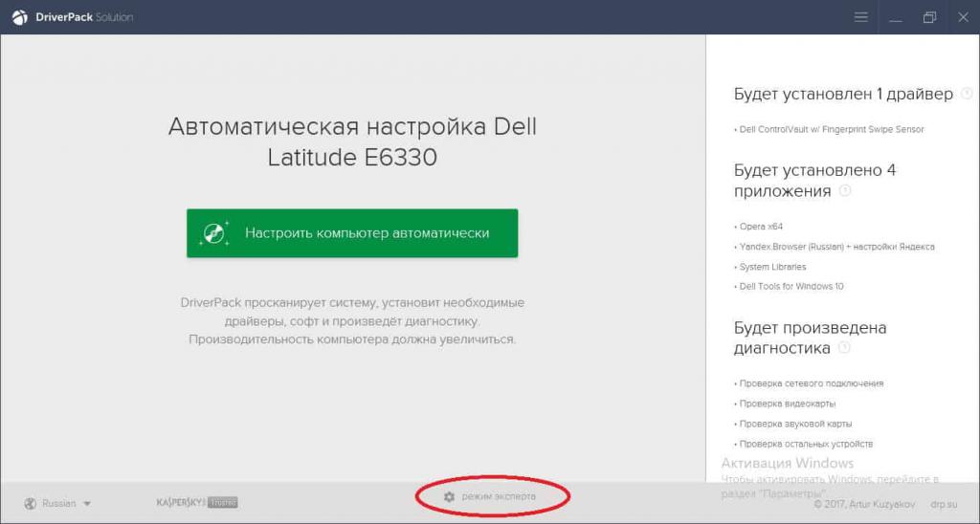Click the disc icon on the green button

(213, 233)
